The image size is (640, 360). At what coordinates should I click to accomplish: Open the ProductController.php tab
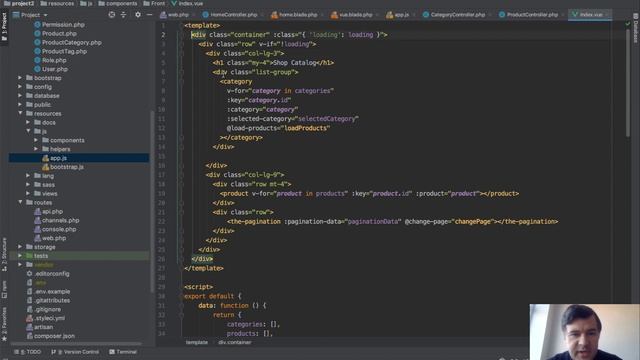pos(529,15)
